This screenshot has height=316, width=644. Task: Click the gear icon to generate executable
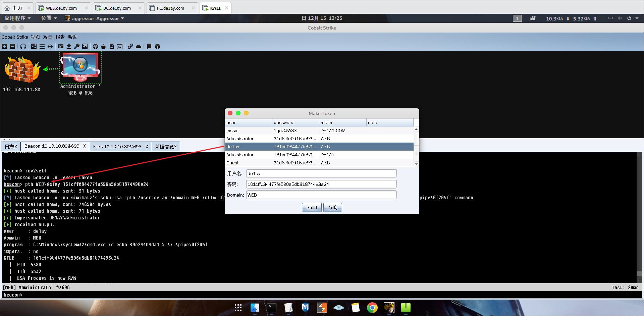coord(96,47)
